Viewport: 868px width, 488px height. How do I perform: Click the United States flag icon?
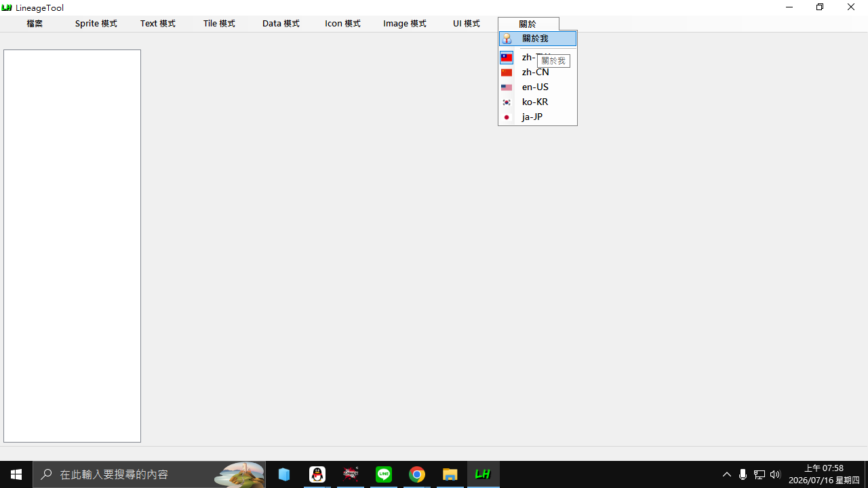click(507, 87)
